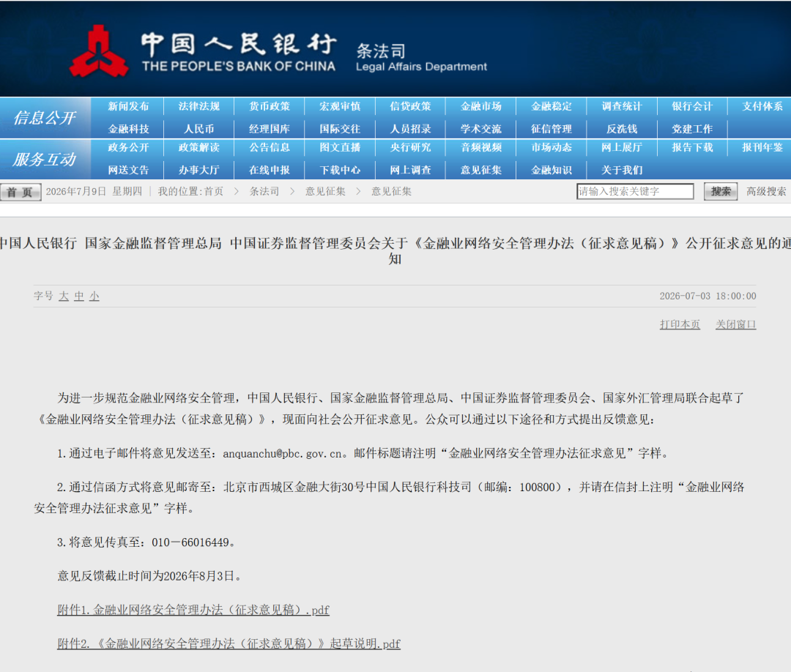This screenshot has height=672, width=791.
Task: Select the 人民币 menu item
Action: coord(198,129)
